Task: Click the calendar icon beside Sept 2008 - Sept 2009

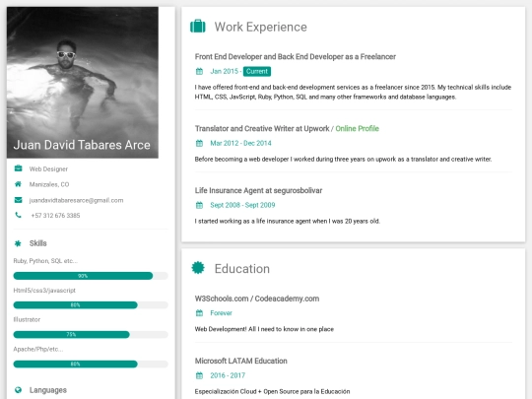Action: tap(199, 205)
